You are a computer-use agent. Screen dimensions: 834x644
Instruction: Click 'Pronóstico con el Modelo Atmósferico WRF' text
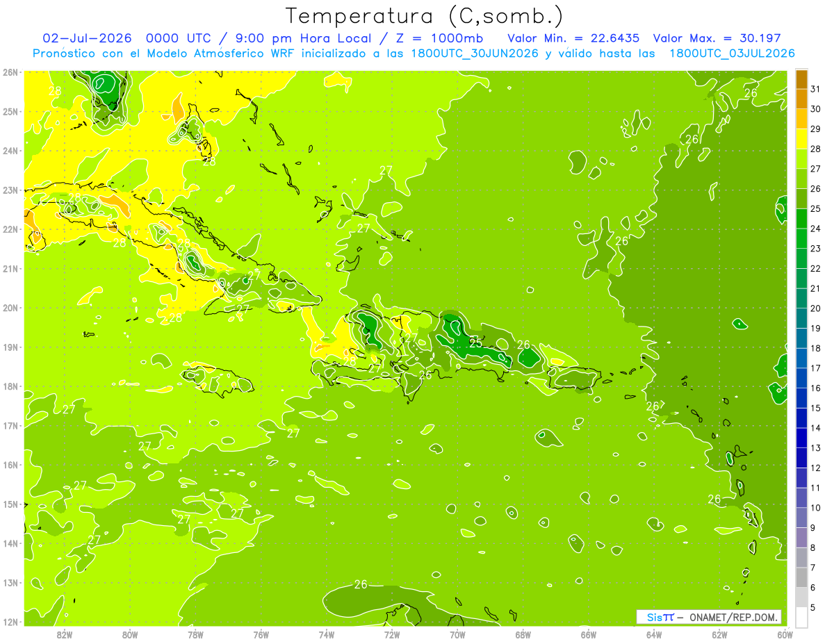pyautogui.click(x=164, y=53)
